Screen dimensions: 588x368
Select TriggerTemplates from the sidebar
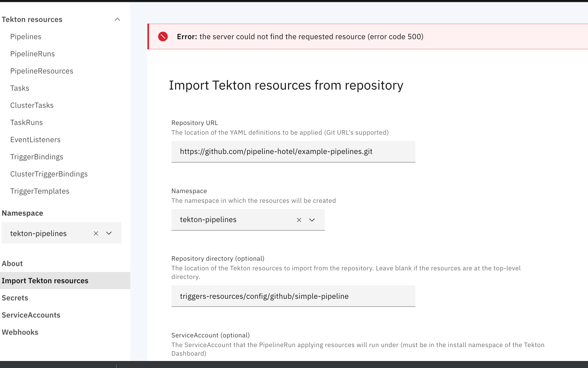point(40,191)
